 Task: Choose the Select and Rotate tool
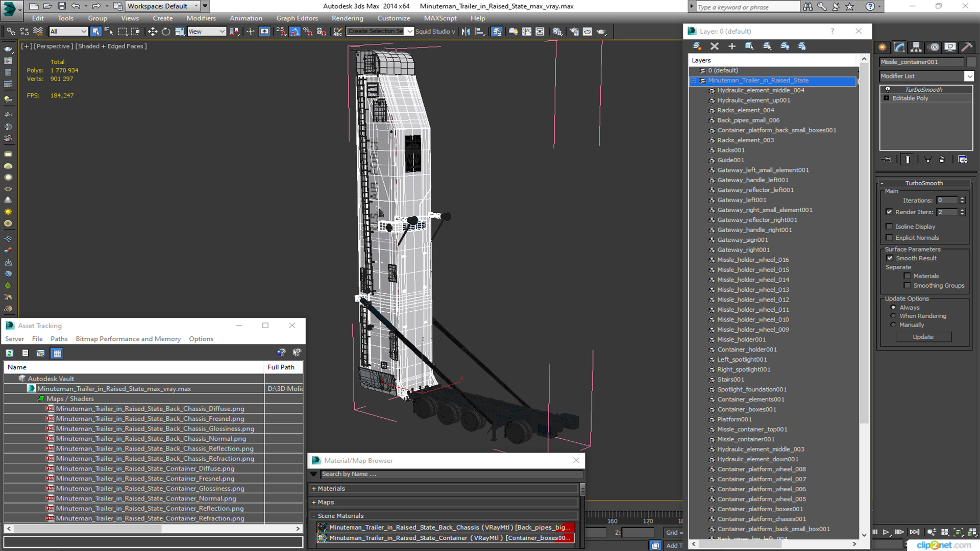pyautogui.click(x=166, y=32)
